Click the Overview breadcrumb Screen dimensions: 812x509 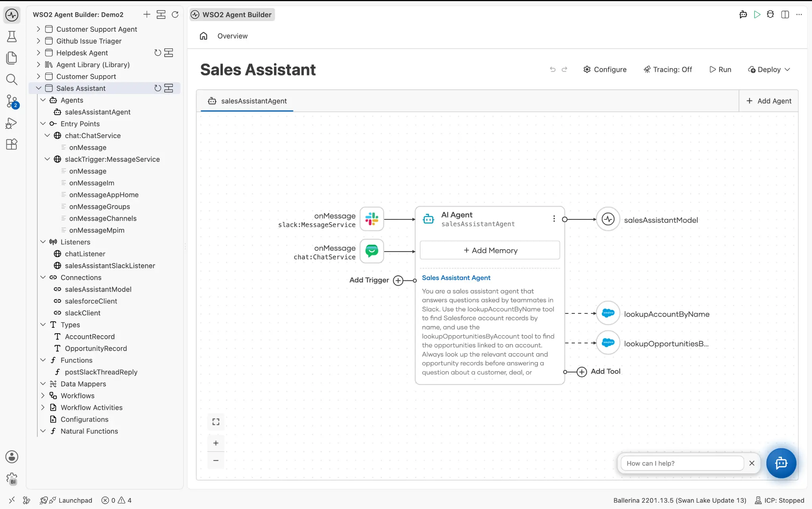click(232, 36)
